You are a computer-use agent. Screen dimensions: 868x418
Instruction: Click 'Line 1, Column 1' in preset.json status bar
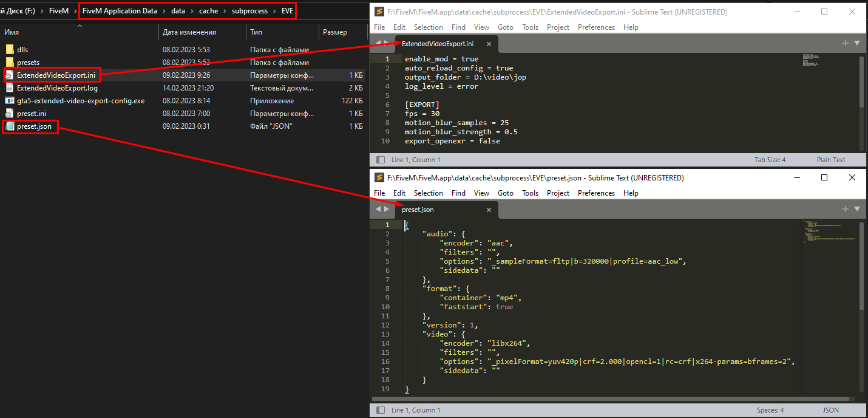coord(416,410)
